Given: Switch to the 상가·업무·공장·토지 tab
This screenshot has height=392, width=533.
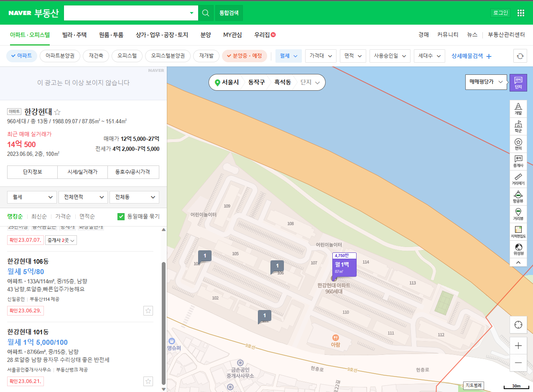Looking at the screenshot, I should (x=162, y=35).
